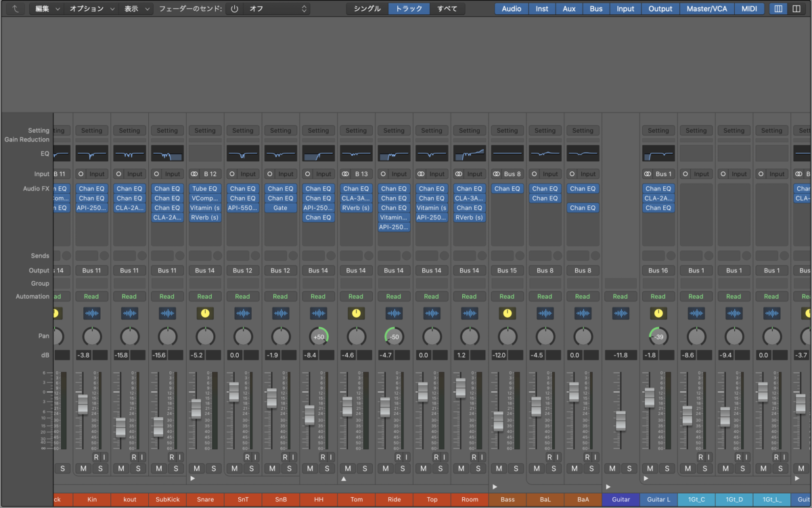Click the Kin track waveform icon
Viewport: 812px width, 508px height.
tap(91, 314)
